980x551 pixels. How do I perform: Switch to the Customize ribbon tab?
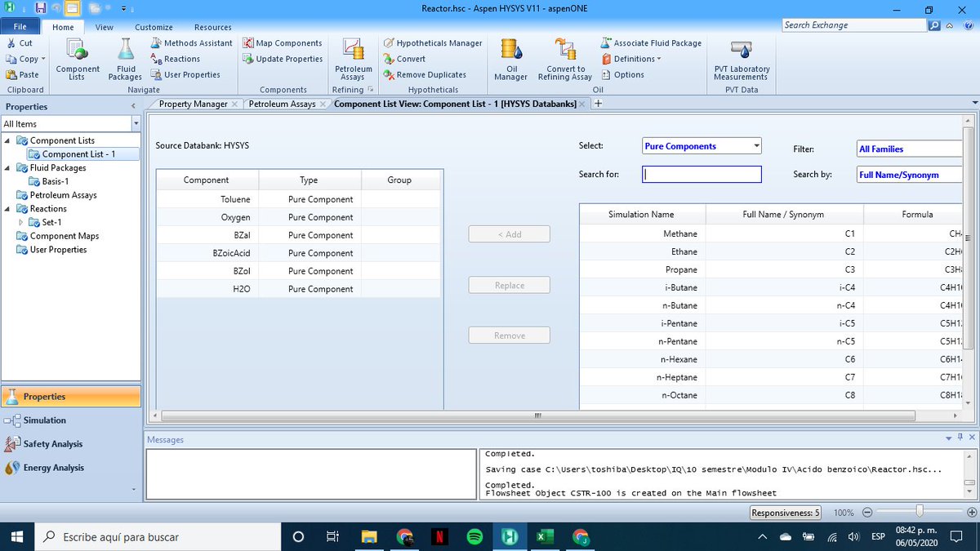[x=154, y=27]
